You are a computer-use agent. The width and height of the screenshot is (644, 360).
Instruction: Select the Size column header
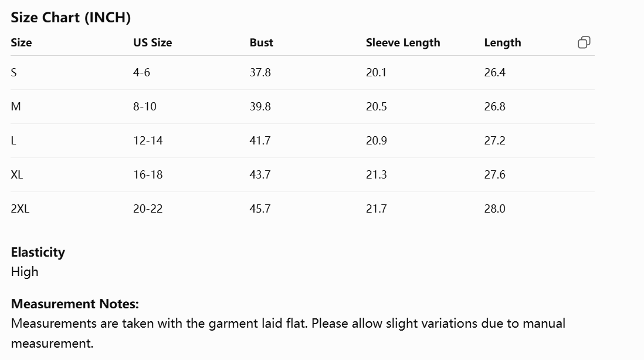21,42
